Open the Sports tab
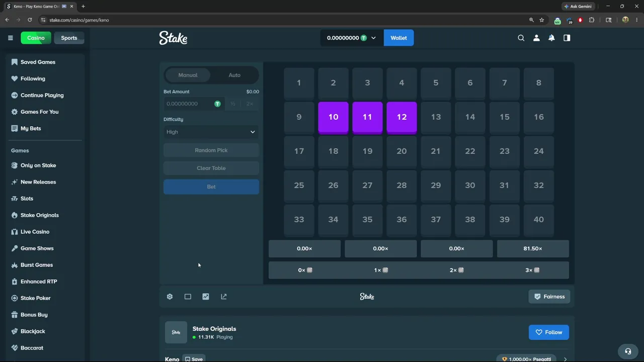Screen dimensions: 644x362 (x=69, y=38)
